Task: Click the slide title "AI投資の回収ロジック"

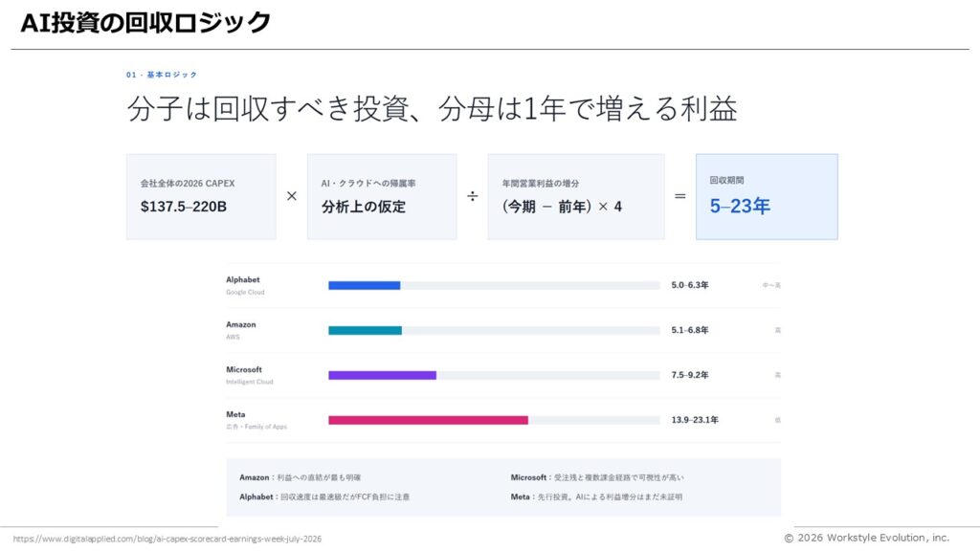Action: (x=145, y=23)
